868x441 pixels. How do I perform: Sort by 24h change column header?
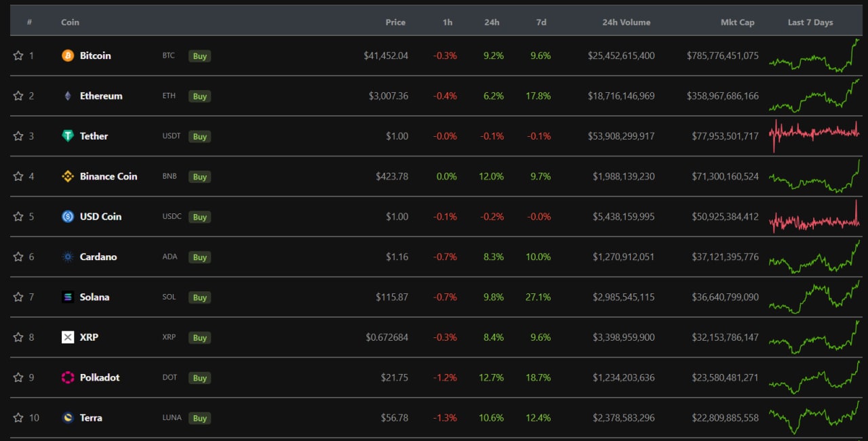(492, 22)
